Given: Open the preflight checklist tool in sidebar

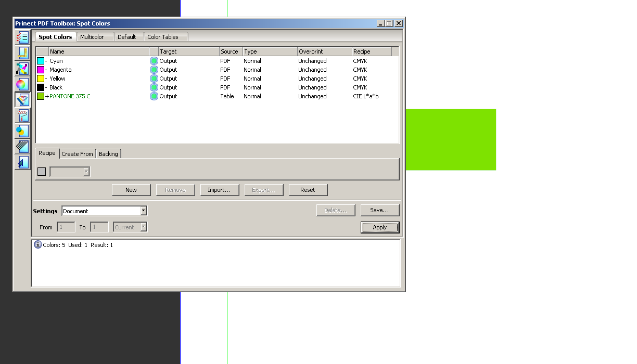Looking at the screenshot, I should coord(22,37).
